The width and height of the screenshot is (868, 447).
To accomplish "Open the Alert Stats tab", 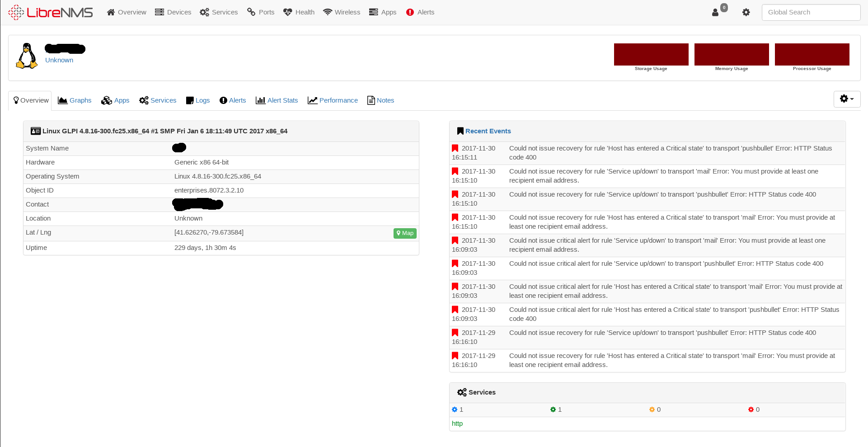I will [277, 100].
